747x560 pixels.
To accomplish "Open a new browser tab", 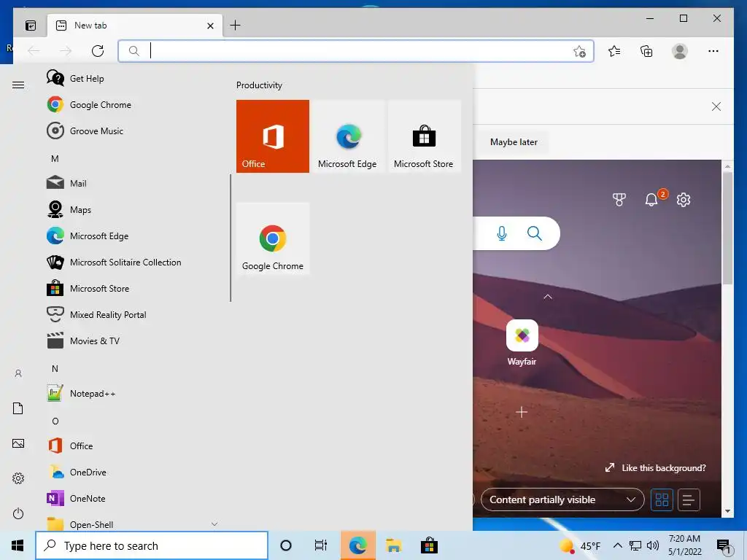I will [236, 26].
